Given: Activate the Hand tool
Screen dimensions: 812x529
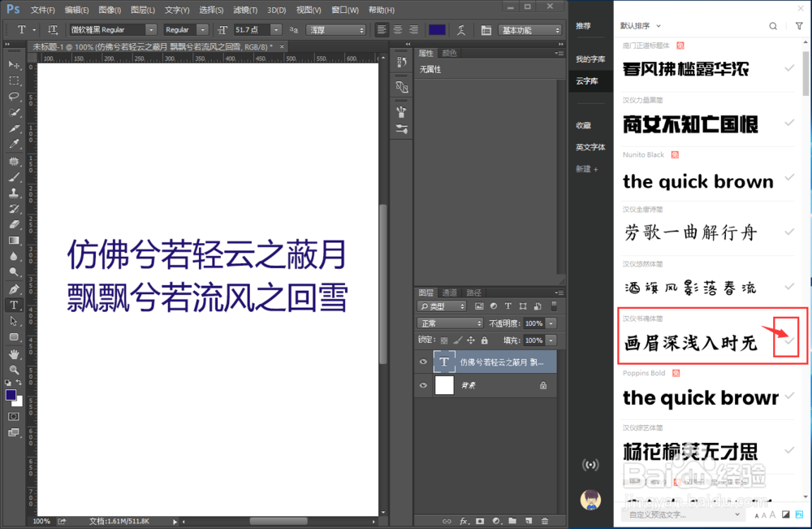Looking at the screenshot, I should click(x=14, y=354).
